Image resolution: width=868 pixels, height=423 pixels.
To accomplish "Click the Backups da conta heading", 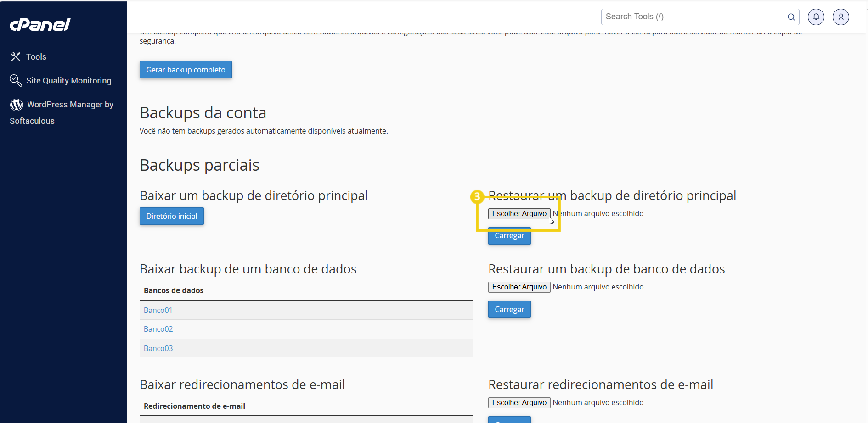I will (x=203, y=113).
